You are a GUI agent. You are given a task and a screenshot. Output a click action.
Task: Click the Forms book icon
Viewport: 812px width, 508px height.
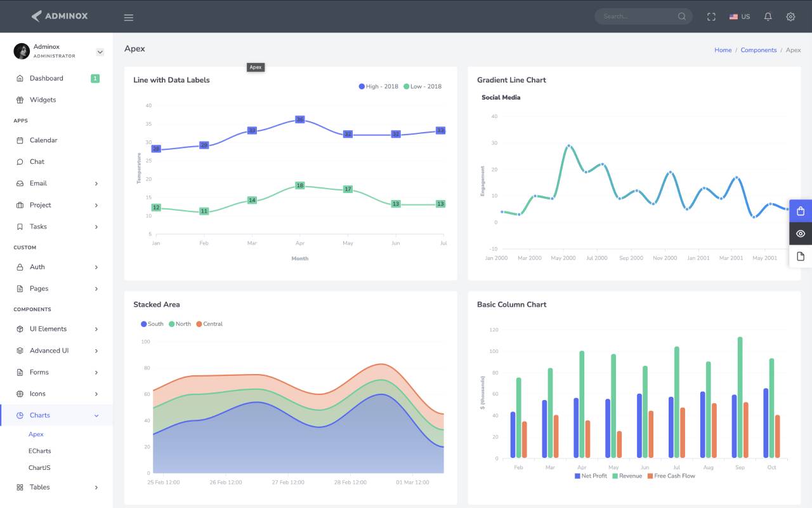point(20,372)
